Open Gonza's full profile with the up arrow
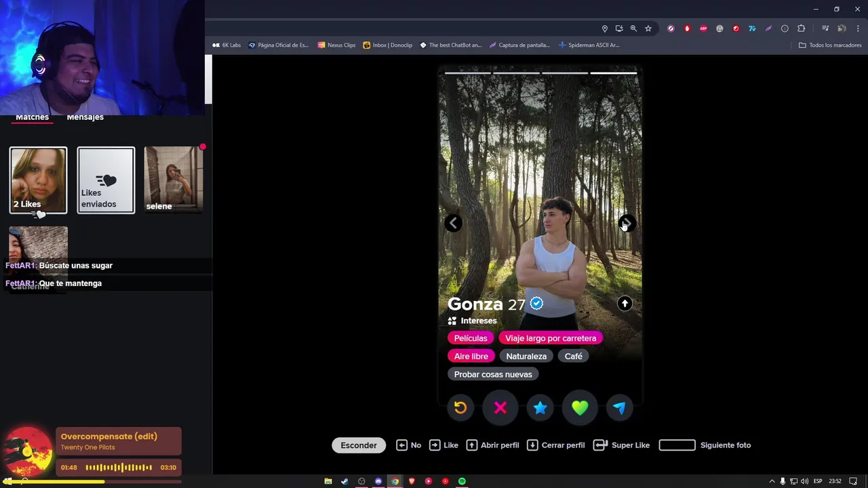868x488 pixels. click(x=625, y=304)
